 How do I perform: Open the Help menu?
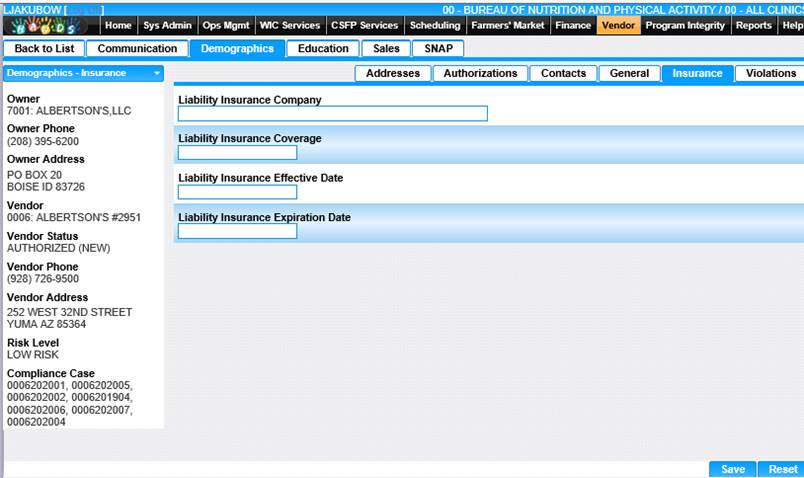(792, 25)
